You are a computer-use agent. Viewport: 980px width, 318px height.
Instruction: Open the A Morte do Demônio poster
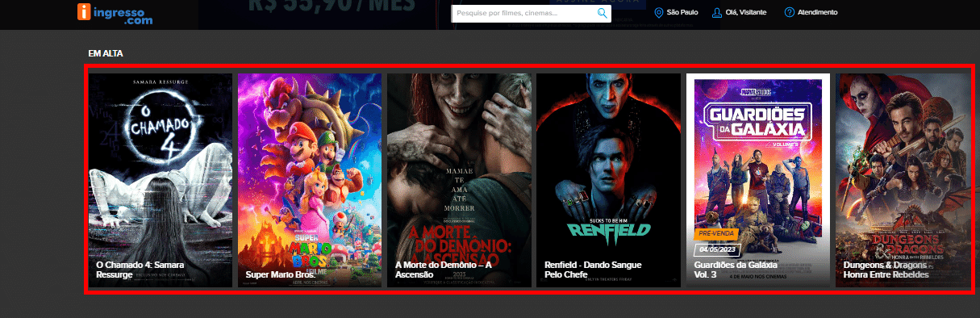[x=459, y=180]
